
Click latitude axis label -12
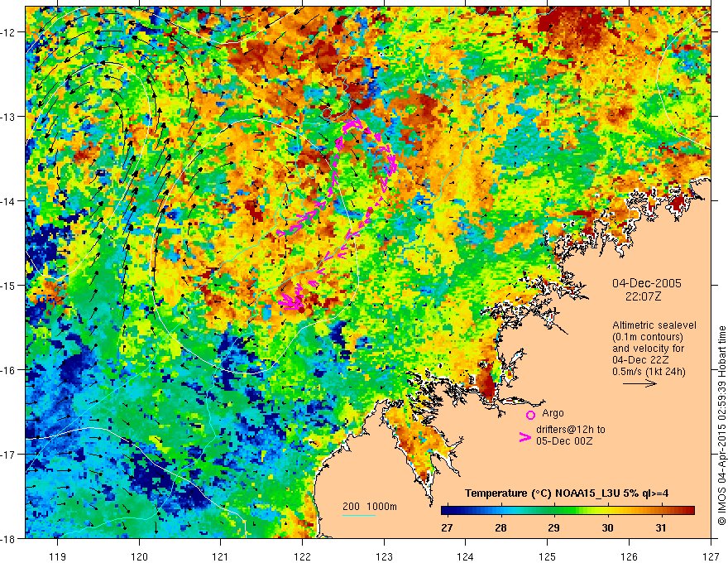[8, 32]
